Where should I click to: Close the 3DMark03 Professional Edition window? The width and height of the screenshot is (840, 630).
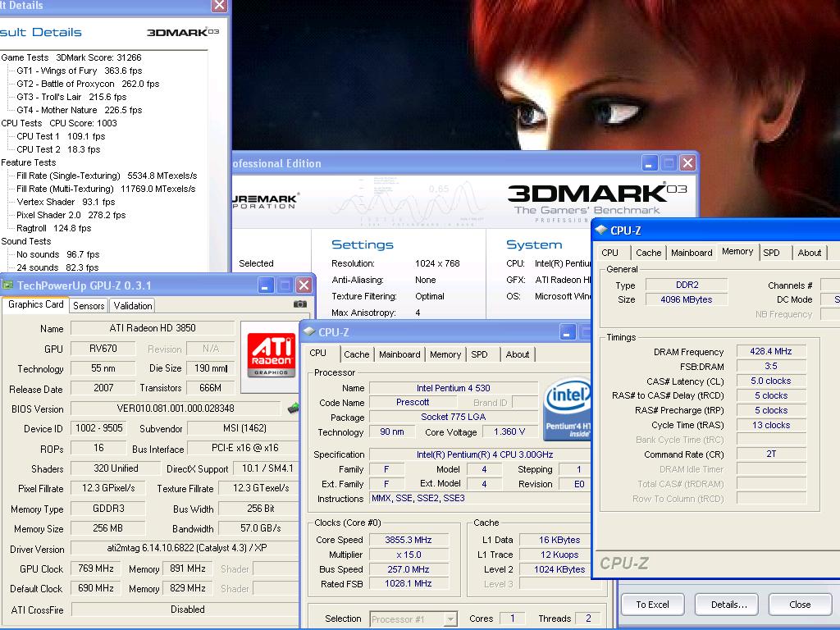pyautogui.click(x=688, y=163)
